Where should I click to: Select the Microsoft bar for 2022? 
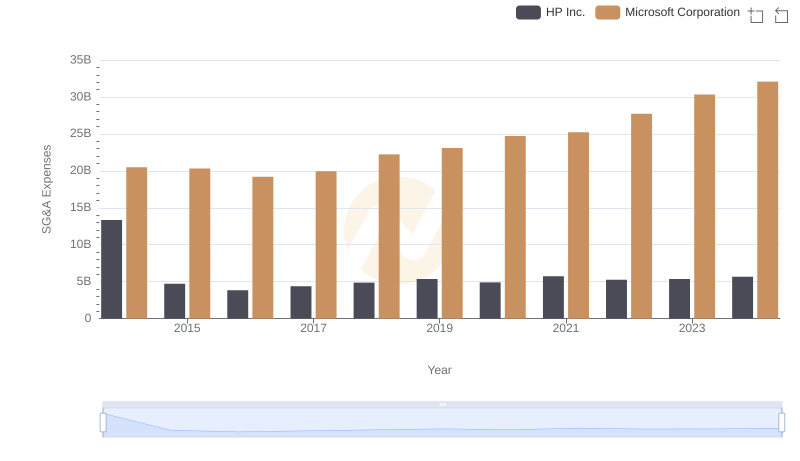[641, 216]
